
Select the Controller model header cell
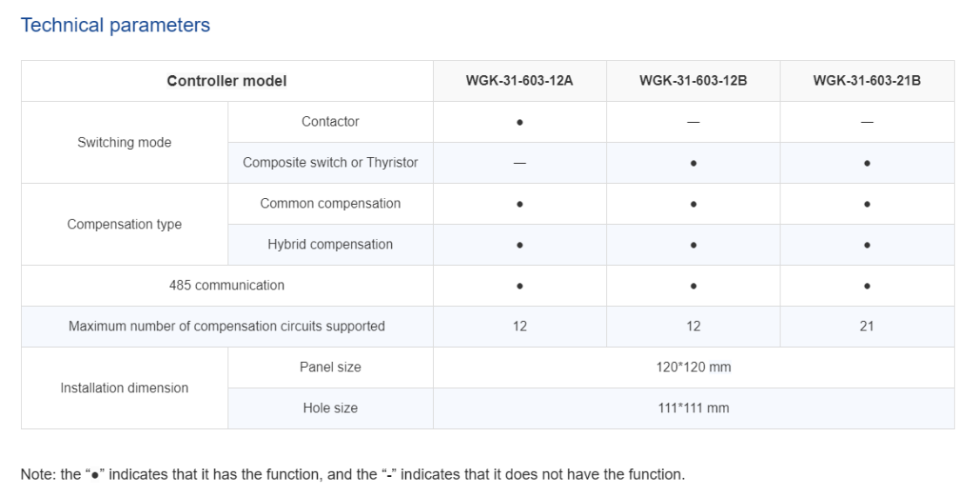point(226,81)
